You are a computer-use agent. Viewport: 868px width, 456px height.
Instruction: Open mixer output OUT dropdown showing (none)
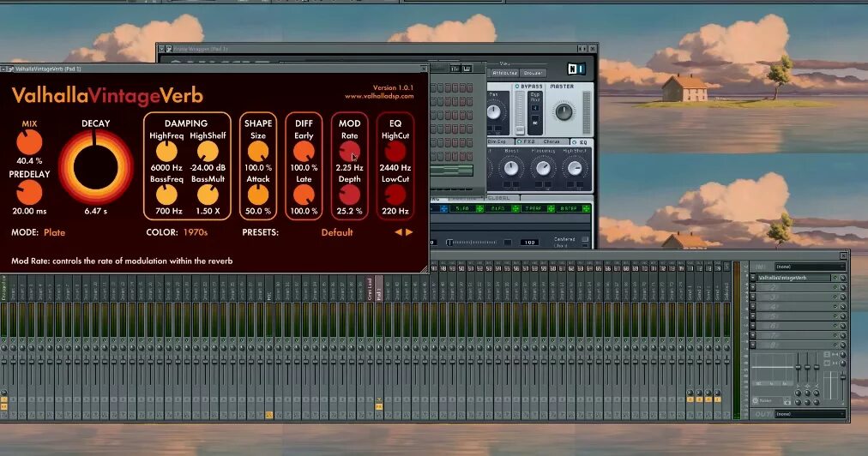pyautogui.click(x=810, y=414)
